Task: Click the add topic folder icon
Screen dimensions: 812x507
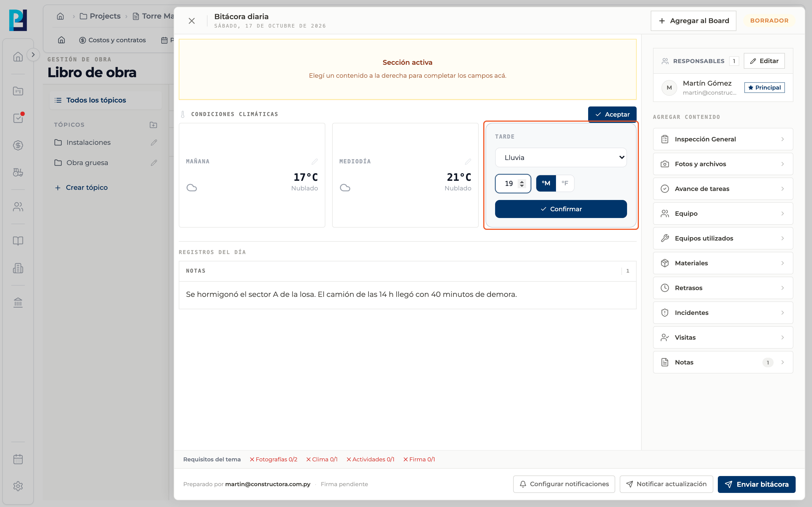Action: click(153, 125)
